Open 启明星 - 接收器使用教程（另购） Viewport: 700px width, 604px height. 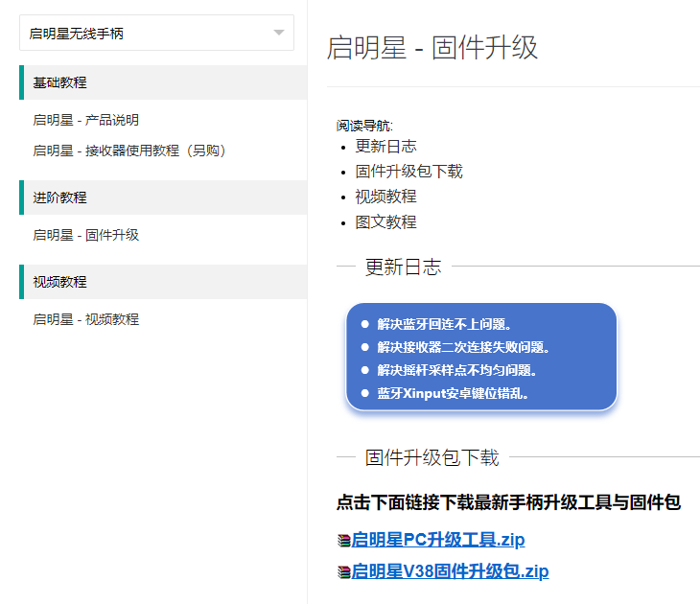129,151
